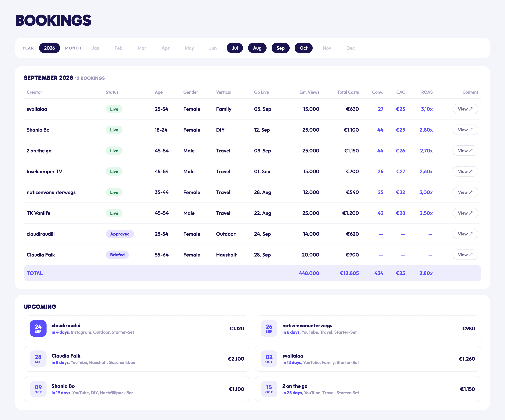
Task: Open content View for 2 on the go
Action: (465, 151)
